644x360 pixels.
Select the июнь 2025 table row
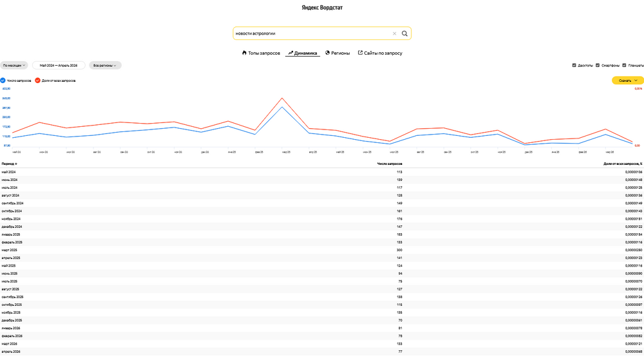click(322, 274)
